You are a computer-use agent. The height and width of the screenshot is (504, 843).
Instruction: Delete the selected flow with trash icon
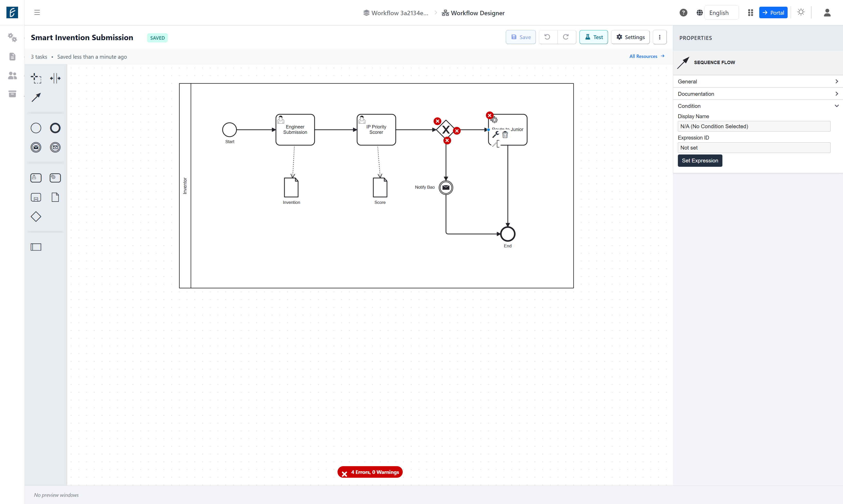click(505, 135)
